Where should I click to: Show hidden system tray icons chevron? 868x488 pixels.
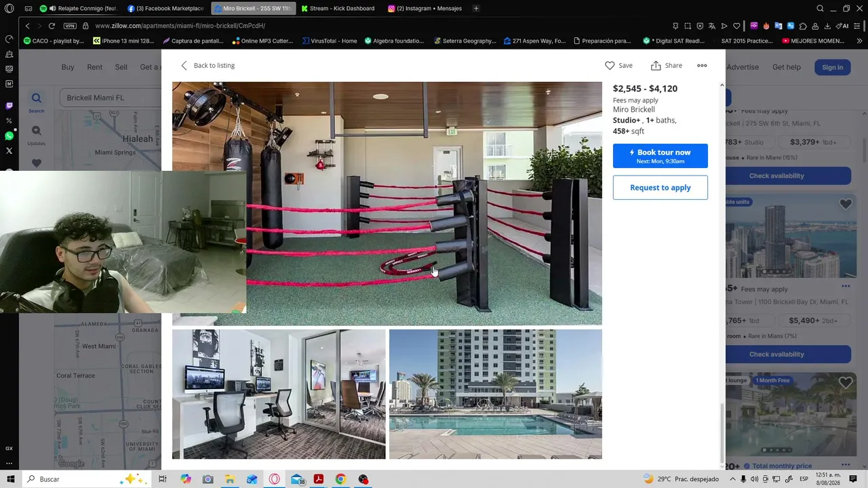tap(732, 479)
